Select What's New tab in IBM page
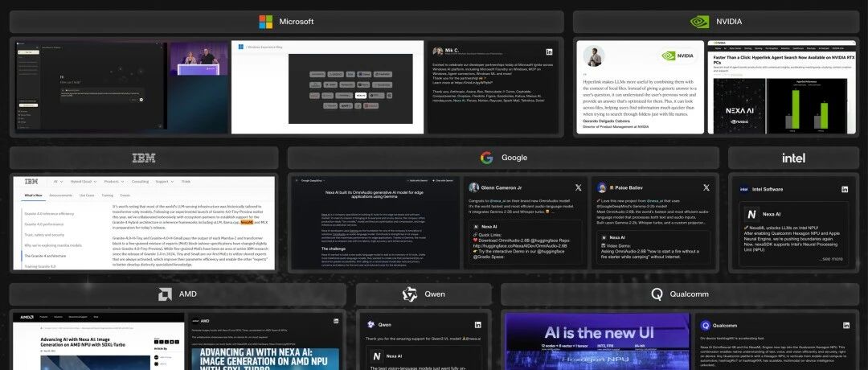The height and width of the screenshot is (370, 868). pos(33,195)
